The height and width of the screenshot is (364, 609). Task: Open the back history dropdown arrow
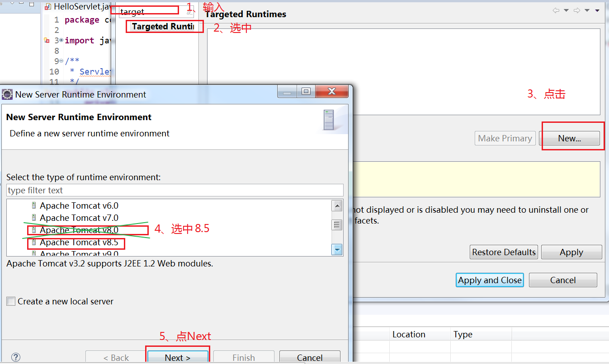(x=566, y=10)
